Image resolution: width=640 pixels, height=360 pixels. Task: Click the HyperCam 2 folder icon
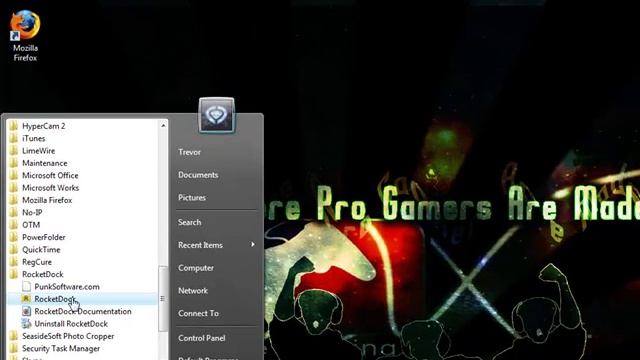[x=13, y=126]
